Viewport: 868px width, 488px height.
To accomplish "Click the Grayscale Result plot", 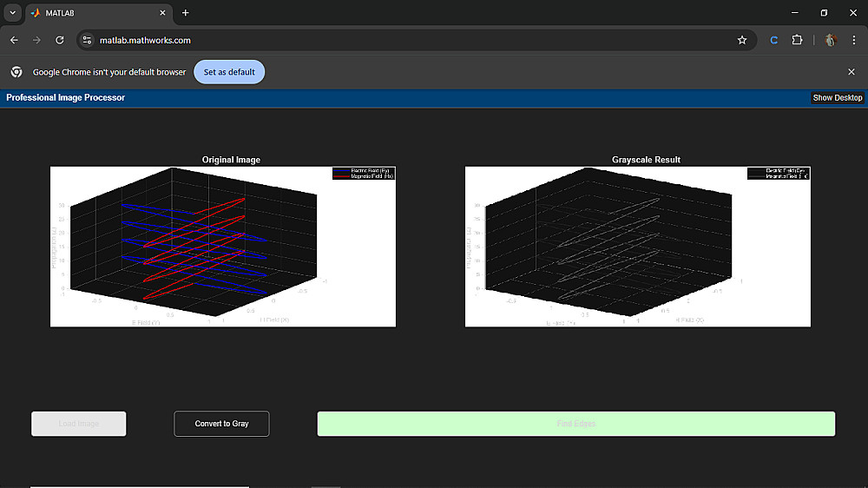I will pos(638,247).
